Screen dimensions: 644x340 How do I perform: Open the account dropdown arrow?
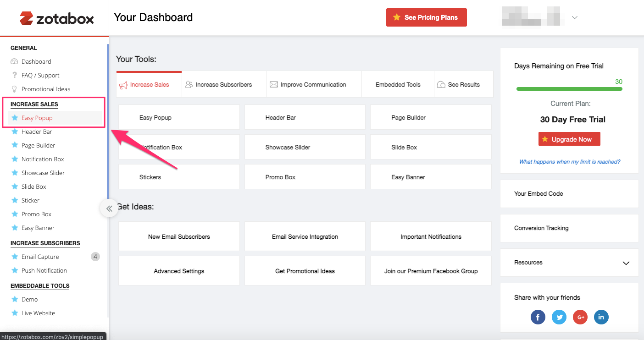tap(574, 18)
